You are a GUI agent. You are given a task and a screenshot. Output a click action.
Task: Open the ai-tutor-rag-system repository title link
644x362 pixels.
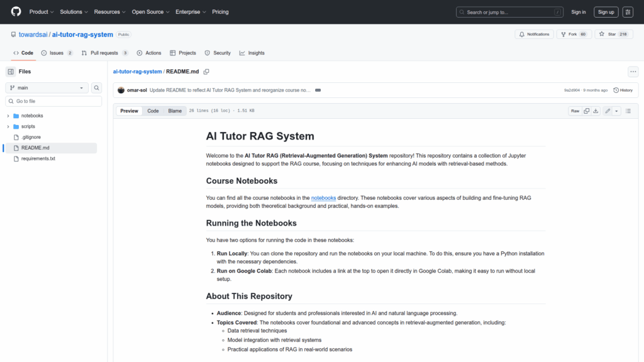(x=82, y=35)
